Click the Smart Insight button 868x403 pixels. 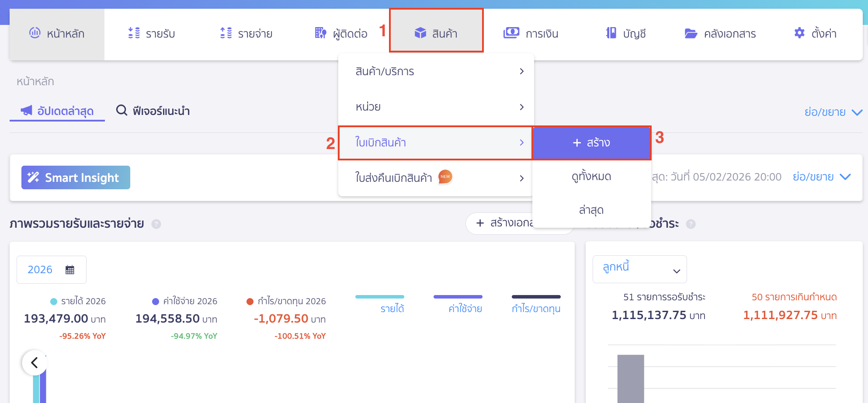76,177
